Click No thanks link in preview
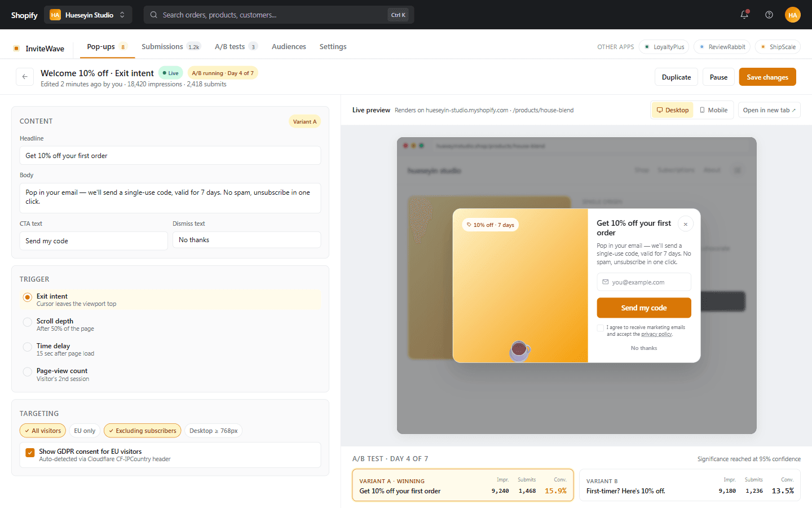This screenshot has width=812, height=508. tap(644, 348)
